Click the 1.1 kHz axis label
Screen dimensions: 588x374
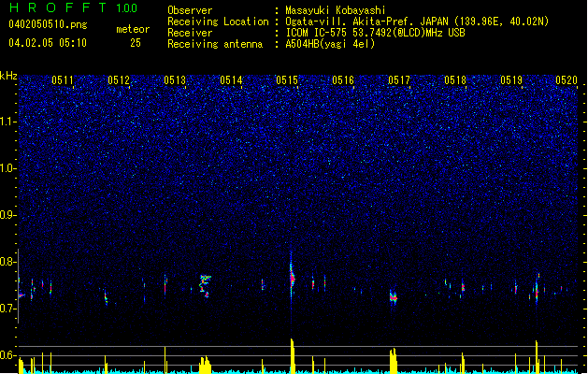(x=8, y=122)
